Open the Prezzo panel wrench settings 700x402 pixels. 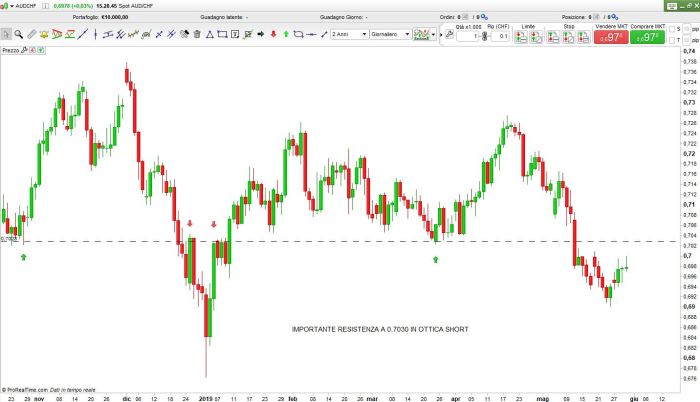[x=24, y=50]
